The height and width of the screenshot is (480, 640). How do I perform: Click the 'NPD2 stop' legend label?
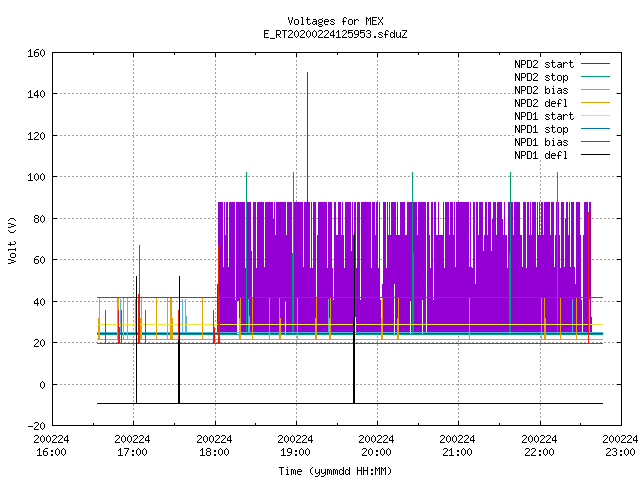541,77
